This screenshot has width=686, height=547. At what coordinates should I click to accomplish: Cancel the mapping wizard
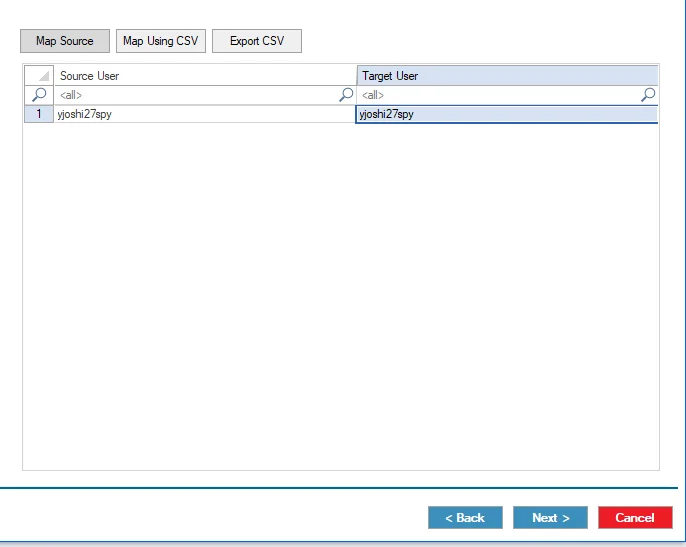click(x=635, y=518)
